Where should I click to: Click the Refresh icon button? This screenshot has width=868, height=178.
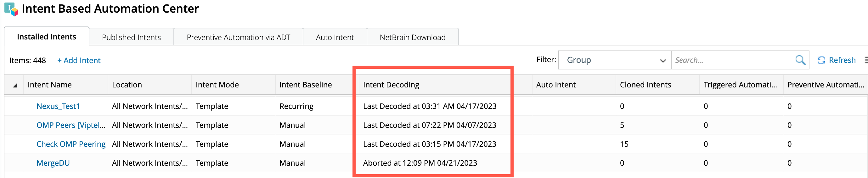coord(821,61)
